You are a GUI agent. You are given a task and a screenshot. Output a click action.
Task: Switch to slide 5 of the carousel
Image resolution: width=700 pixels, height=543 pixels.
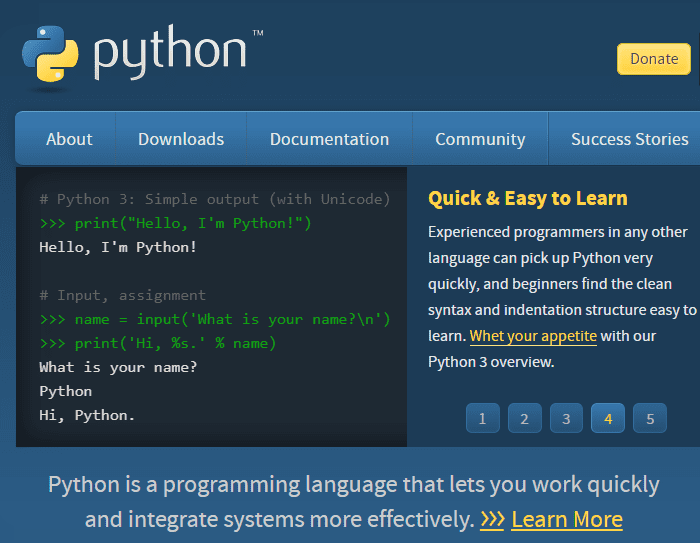coord(650,418)
